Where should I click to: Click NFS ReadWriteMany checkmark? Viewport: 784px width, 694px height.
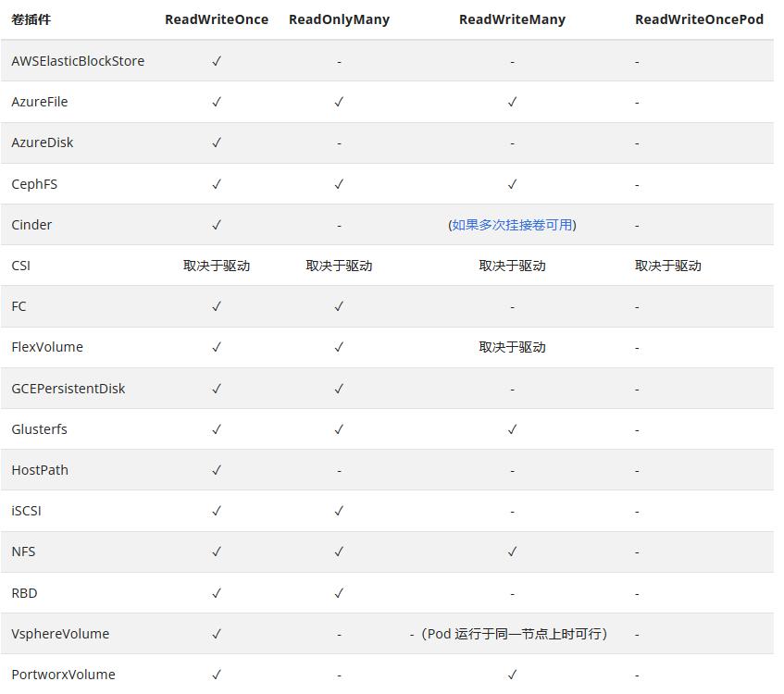pos(512,551)
